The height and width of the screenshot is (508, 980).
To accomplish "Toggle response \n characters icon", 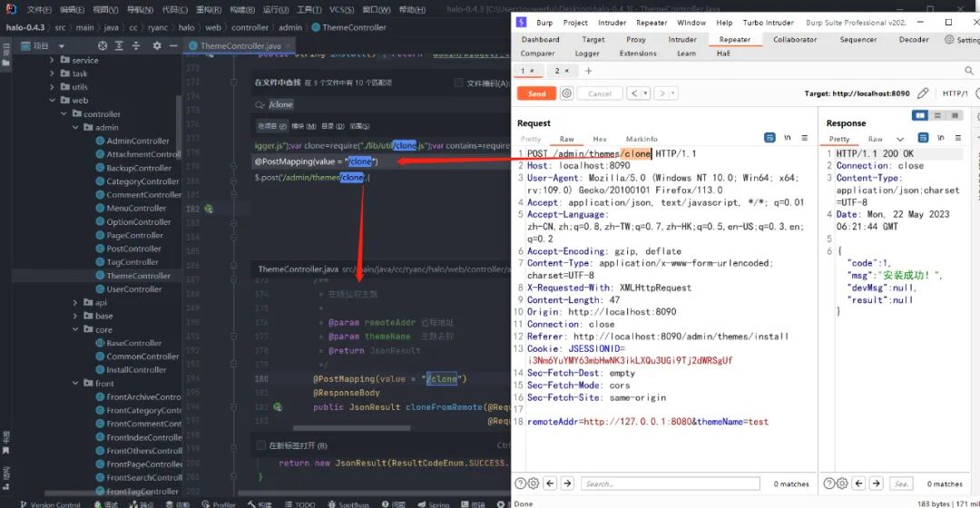I will [941, 138].
